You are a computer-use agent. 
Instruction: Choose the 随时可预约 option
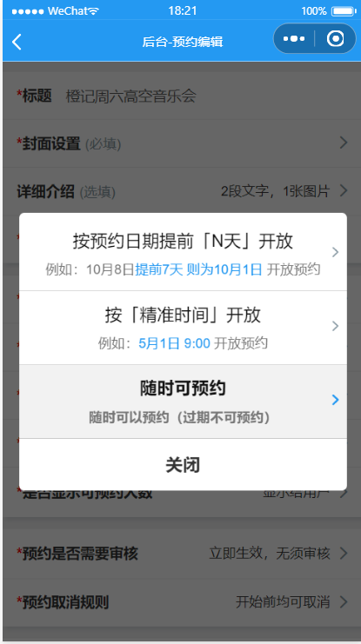(x=183, y=402)
